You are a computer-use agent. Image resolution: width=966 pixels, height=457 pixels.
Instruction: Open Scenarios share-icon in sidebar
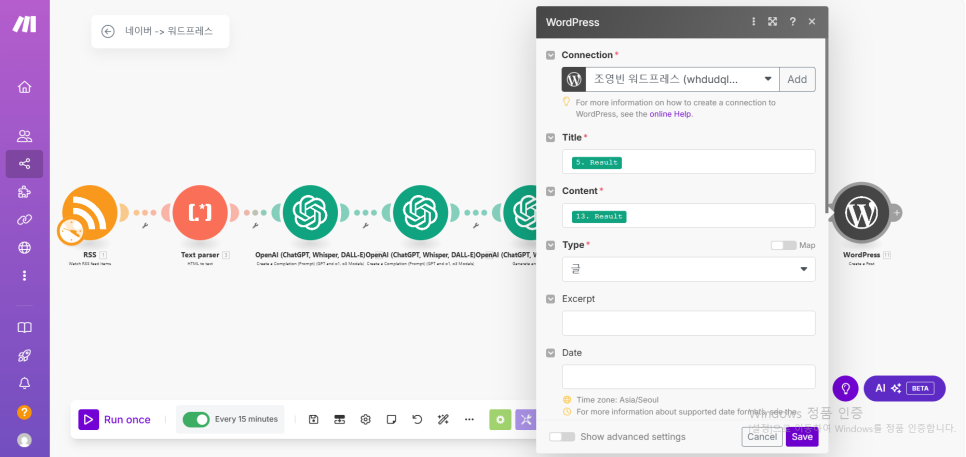(x=24, y=164)
